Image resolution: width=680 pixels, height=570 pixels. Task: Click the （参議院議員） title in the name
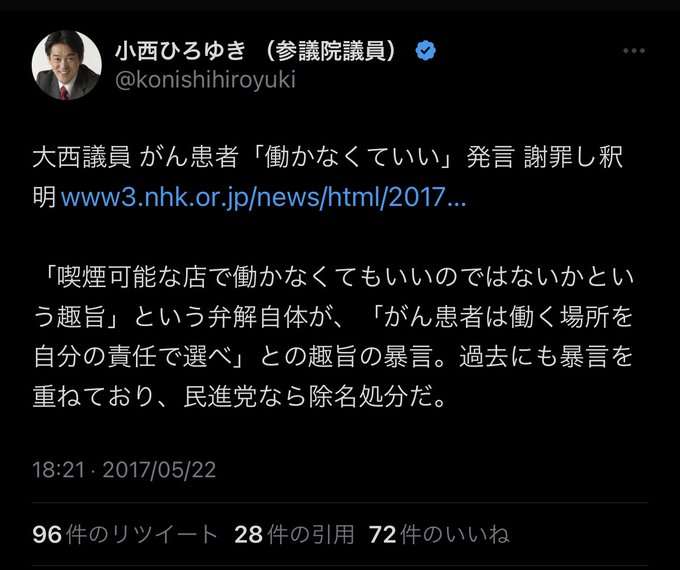click(330, 51)
